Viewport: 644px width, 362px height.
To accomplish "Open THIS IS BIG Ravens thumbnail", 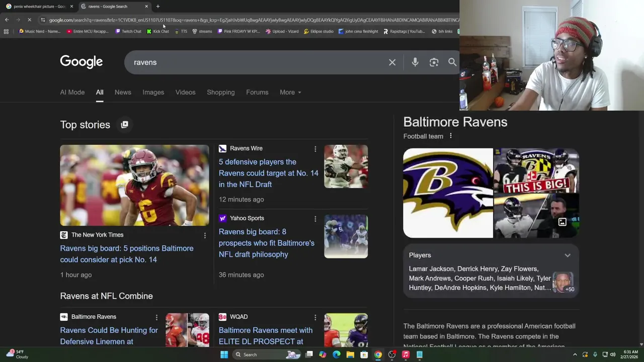I will coord(536,170).
